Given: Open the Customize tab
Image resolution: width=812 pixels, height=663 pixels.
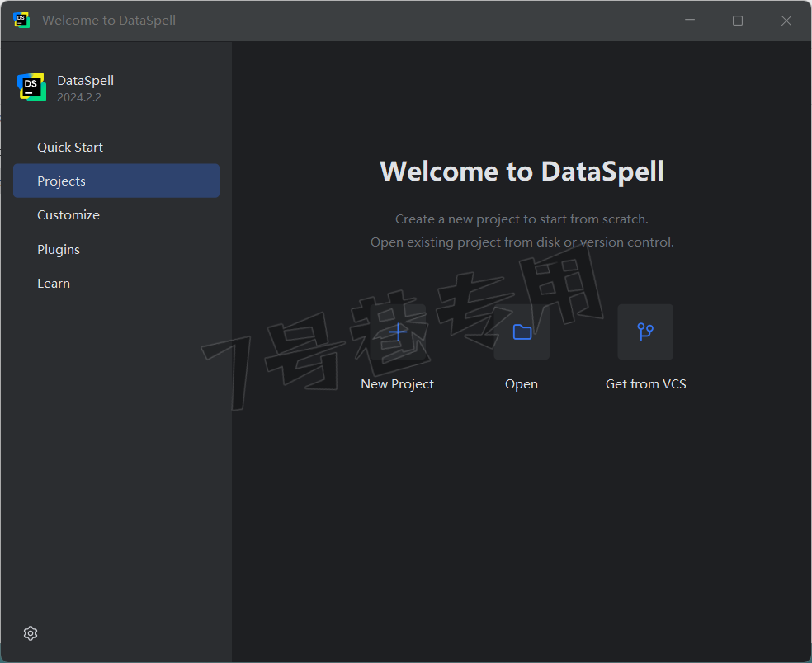Looking at the screenshot, I should click(x=116, y=214).
